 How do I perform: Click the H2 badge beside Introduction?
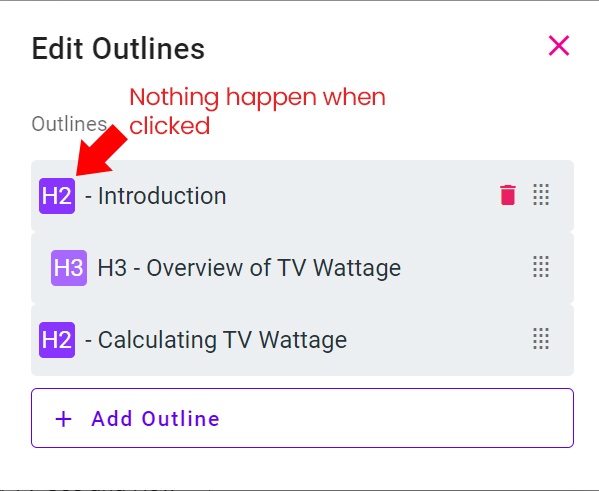pyautogui.click(x=57, y=196)
